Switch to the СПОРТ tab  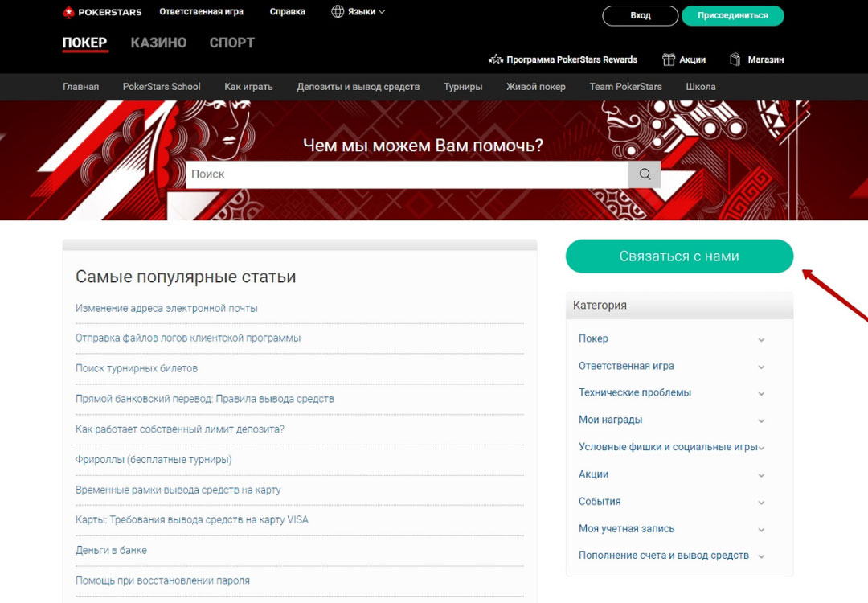232,43
